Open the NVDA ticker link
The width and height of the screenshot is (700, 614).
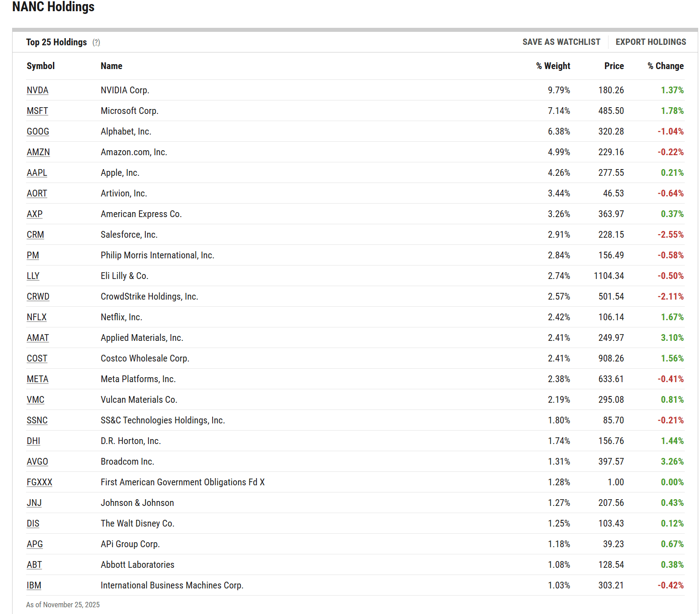37,90
